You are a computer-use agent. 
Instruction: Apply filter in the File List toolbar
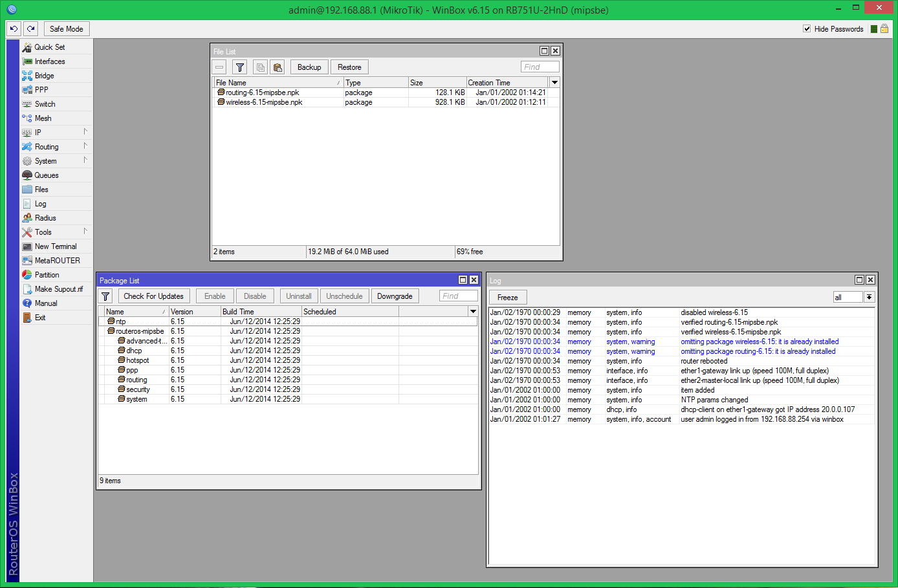click(239, 67)
